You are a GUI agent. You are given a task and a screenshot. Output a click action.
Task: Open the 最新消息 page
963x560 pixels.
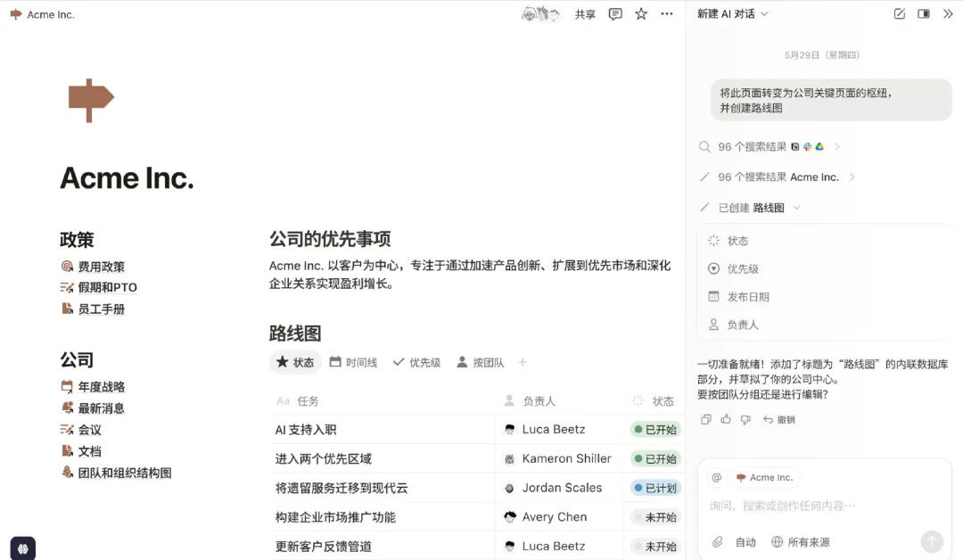click(93, 408)
